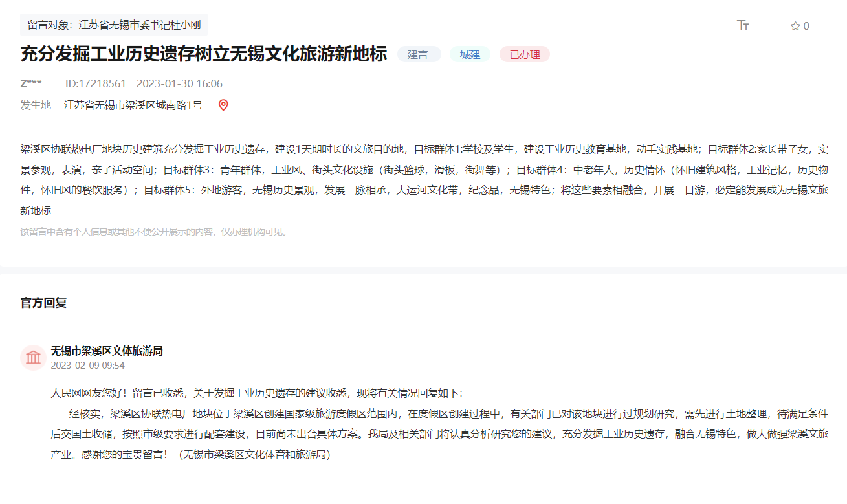The image size is (847, 504).
Task: Click the reply timestamp 2023-02-09 09:54
Action: click(87, 366)
